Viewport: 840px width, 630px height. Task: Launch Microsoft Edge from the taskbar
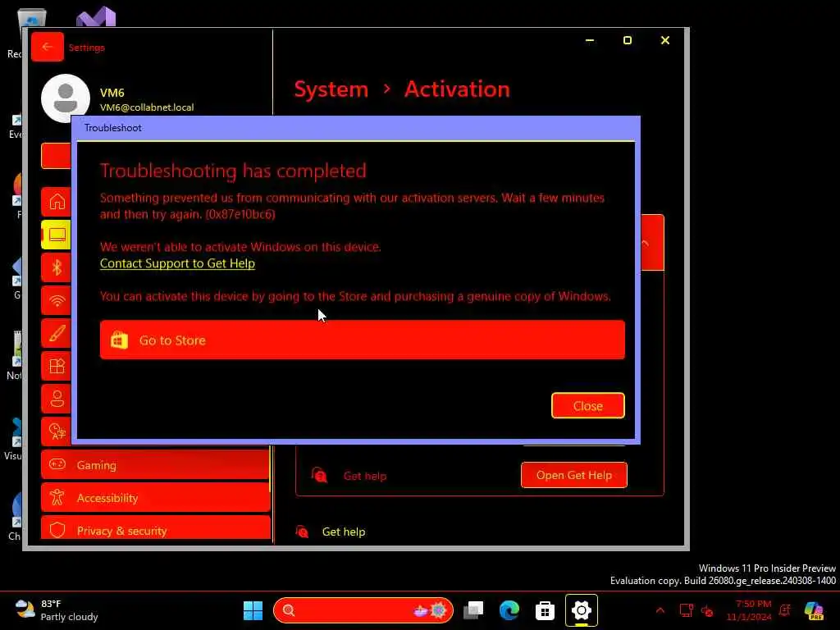(x=509, y=610)
